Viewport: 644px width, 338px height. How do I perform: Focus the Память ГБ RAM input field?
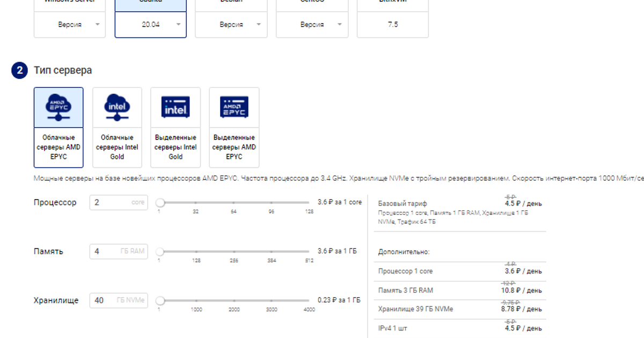tap(119, 251)
